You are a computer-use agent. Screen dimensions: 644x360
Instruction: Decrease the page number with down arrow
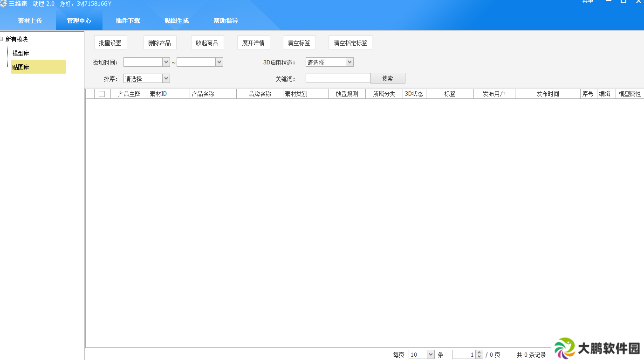pyautogui.click(x=479, y=357)
